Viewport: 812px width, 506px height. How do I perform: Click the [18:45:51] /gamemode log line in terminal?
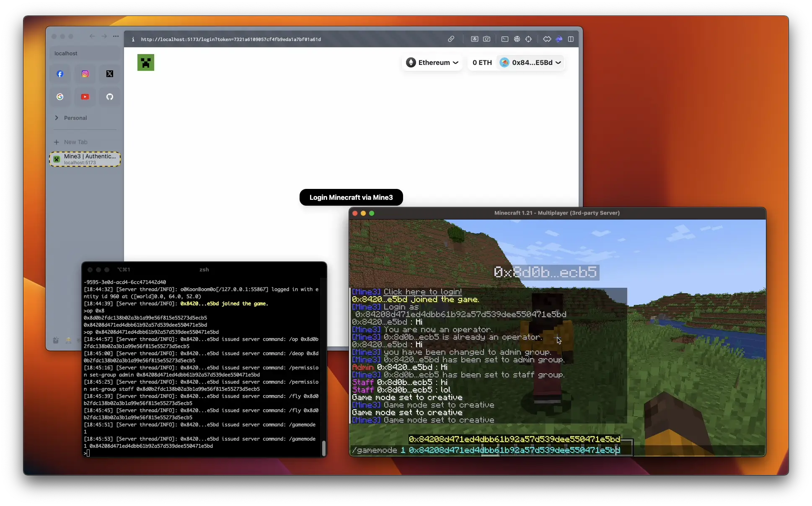click(199, 428)
